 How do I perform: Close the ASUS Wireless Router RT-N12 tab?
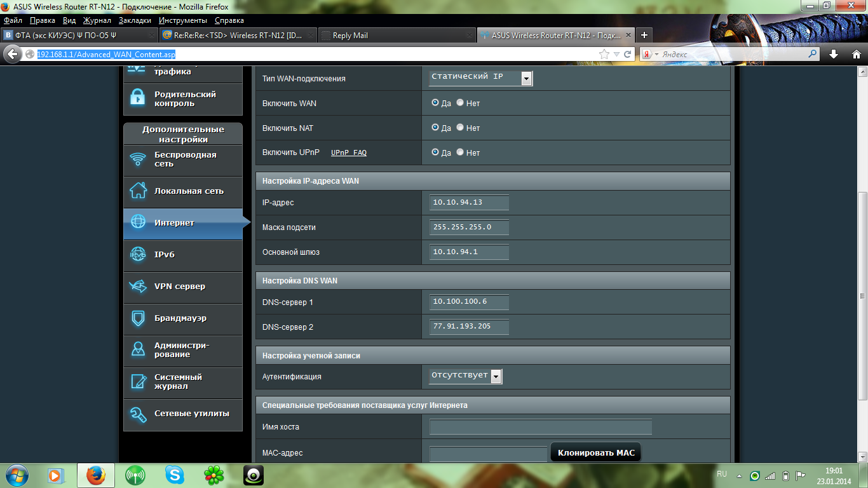pyautogui.click(x=628, y=35)
